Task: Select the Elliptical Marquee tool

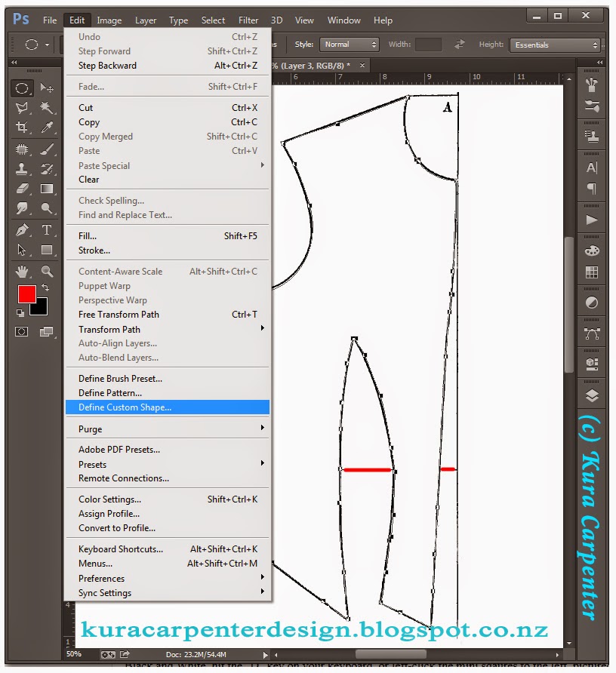Action: coord(20,88)
